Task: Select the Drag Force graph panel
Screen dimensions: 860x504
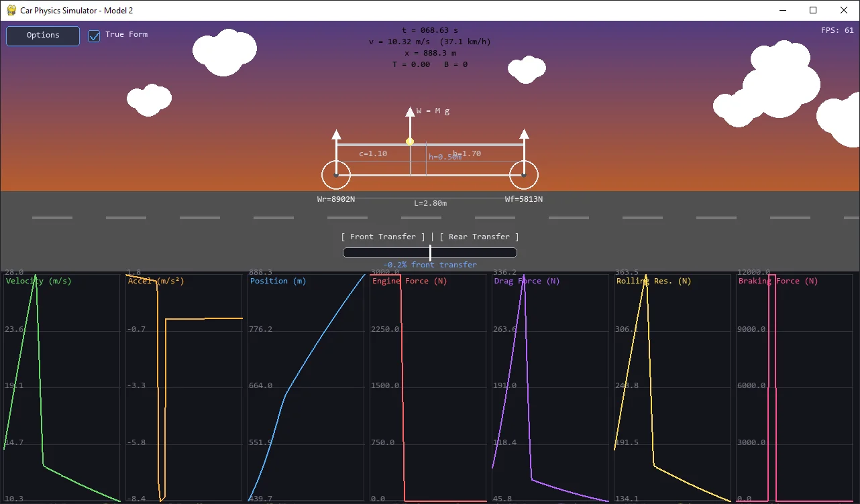Action: pos(550,387)
